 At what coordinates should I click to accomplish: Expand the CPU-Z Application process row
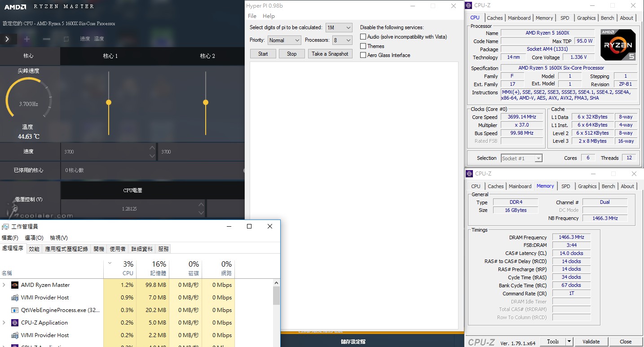coord(4,323)
